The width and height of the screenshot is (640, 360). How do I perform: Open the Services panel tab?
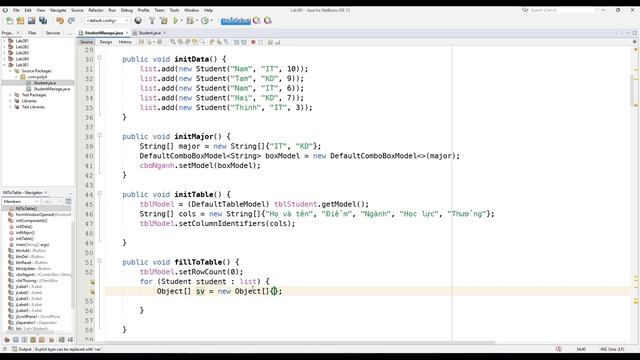tap(53, 33)
